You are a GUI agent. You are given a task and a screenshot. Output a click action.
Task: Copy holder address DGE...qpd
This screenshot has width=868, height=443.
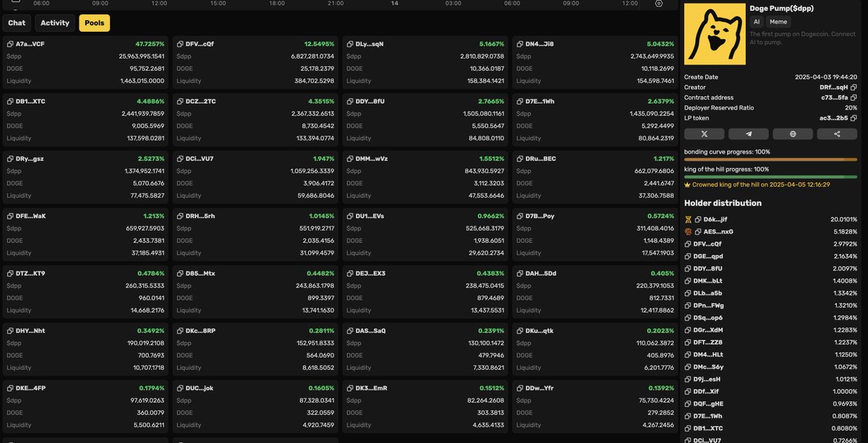pos(688,256)
